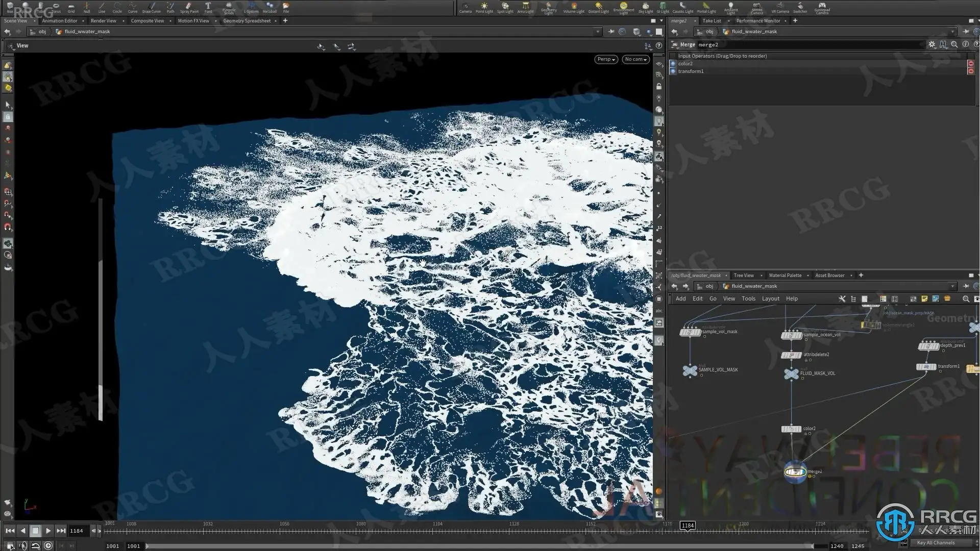Image resolution: width=980 pixels, height=551 pixels.
Task: Click the current frame field showing 1184
Action: (x=77, y=531)
